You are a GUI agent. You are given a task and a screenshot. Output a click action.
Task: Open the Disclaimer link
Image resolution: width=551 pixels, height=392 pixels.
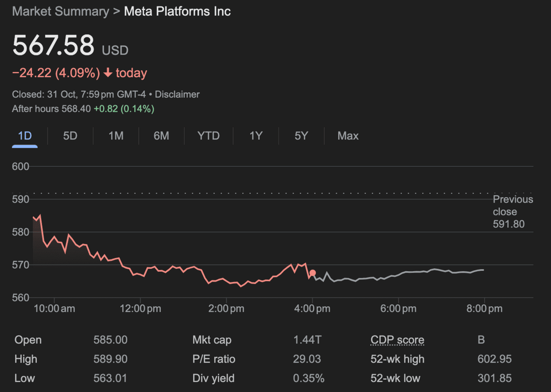point(177,94)
